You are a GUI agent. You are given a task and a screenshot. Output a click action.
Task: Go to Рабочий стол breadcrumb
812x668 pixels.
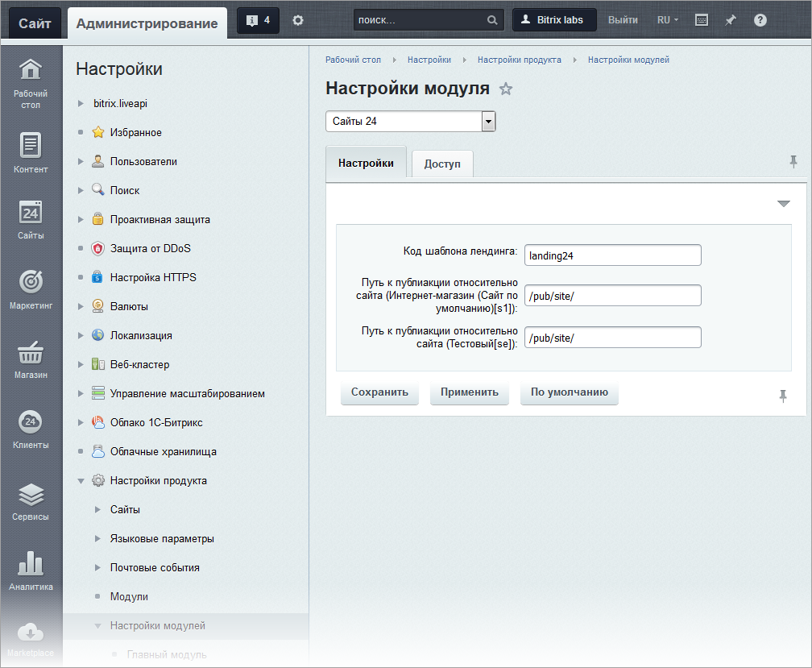(x=353, y=60)
